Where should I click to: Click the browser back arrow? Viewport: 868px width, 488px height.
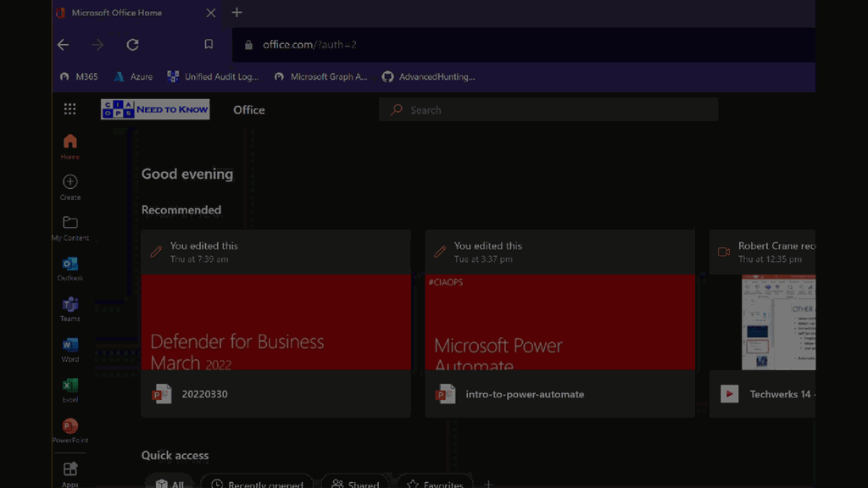pyautogui.click(x=64, y=45)
